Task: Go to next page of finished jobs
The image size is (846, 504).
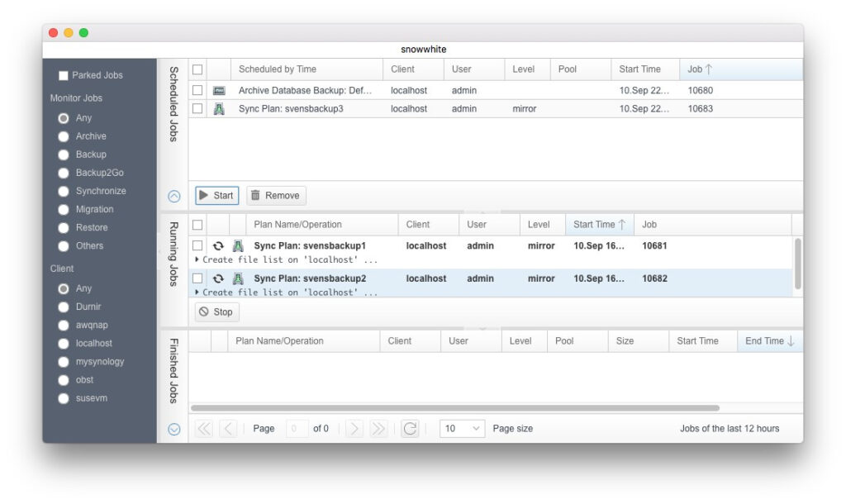Action: (x=354, y=429)
